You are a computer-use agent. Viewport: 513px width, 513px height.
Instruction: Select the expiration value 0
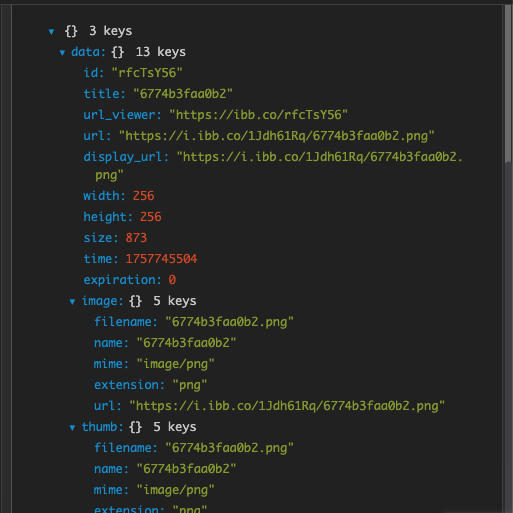point(172,280)
